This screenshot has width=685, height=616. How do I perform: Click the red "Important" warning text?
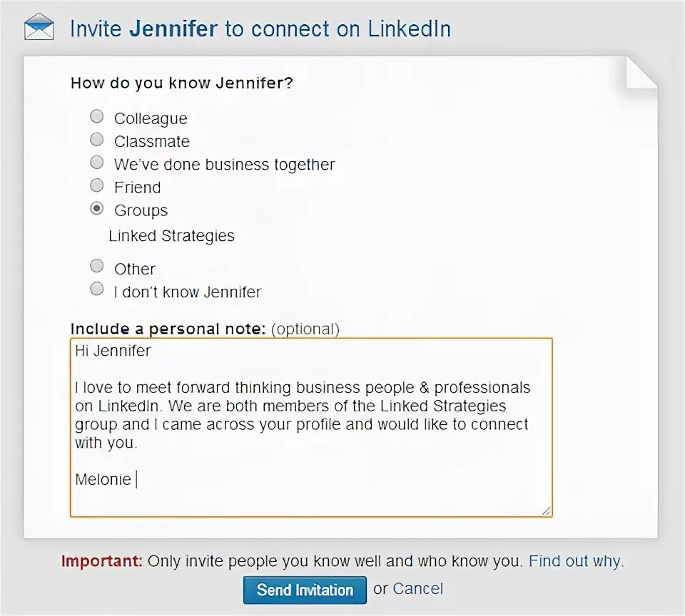pyautogui.click(x=101, y=561)
